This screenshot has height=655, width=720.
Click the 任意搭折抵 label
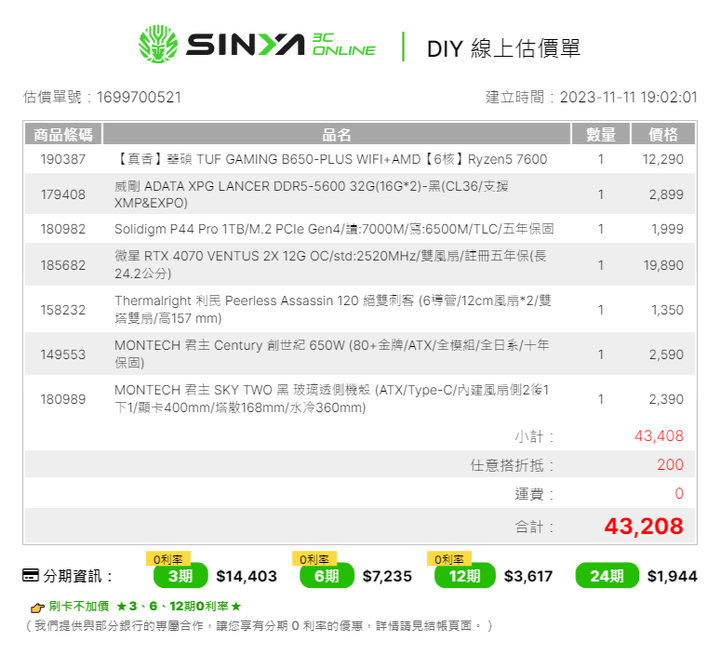[x=512, y=465]
